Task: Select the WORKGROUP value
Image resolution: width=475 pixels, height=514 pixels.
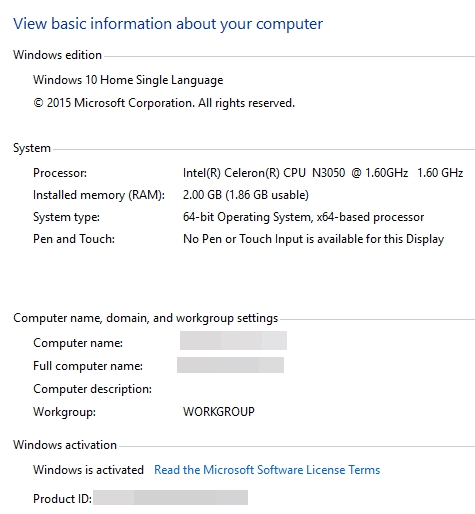Action: (x=219, y=412)
